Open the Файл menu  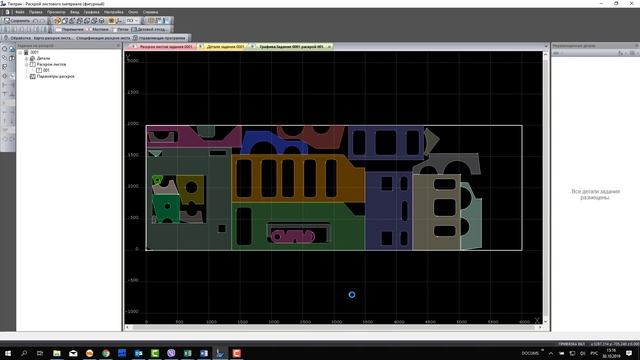(x=20, y=12)
